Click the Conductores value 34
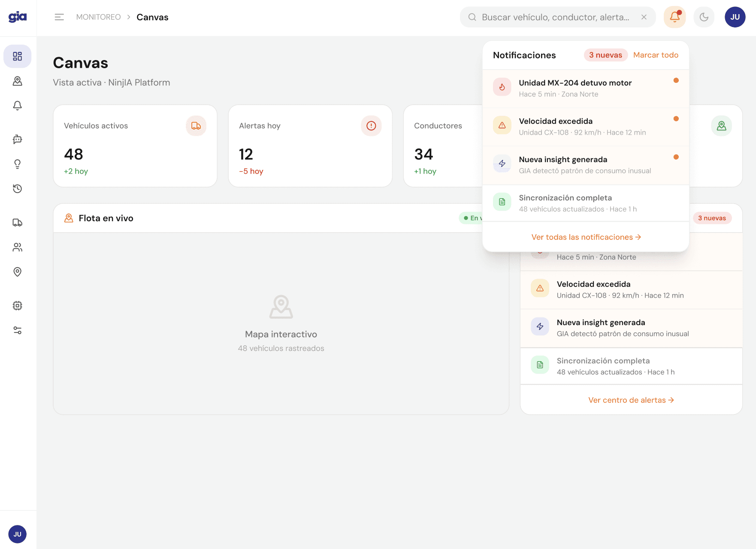Viewport: 756px width, 549px height. click(423, 154)
